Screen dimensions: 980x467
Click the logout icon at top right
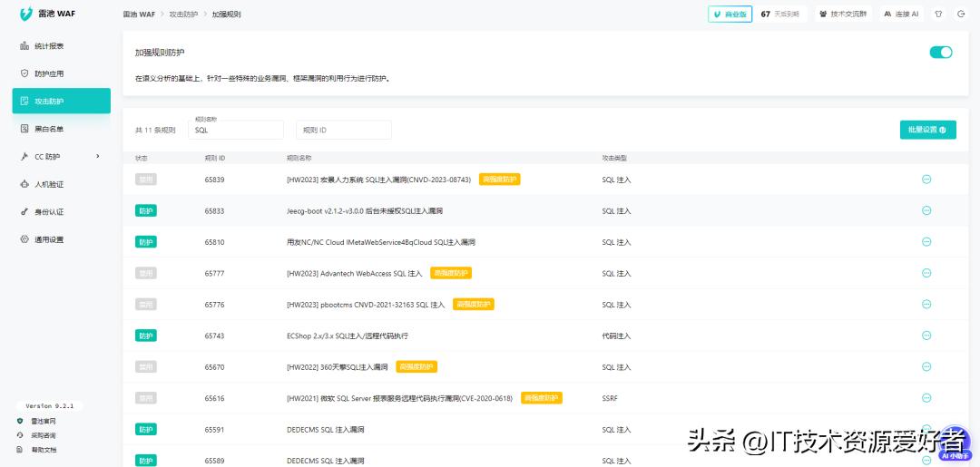click(x=961, y=15)
